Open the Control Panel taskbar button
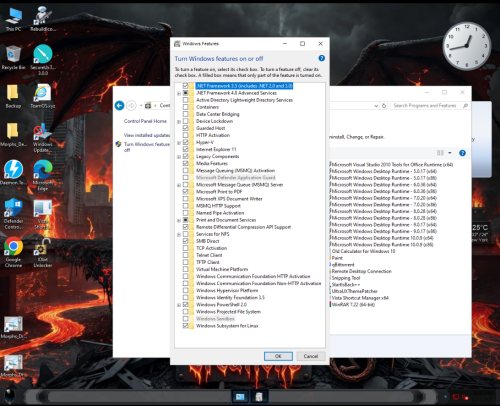This screenshot has height=406, width=500. pos(240,397)
